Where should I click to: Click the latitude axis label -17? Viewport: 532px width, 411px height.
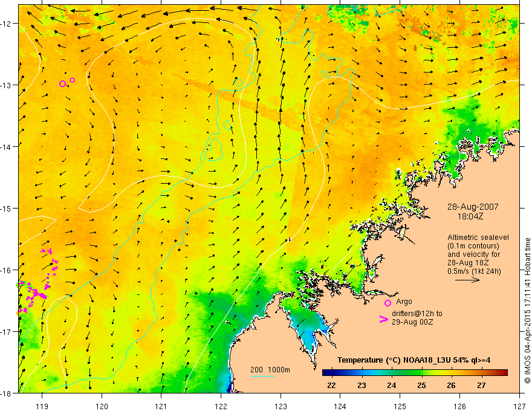6,331
